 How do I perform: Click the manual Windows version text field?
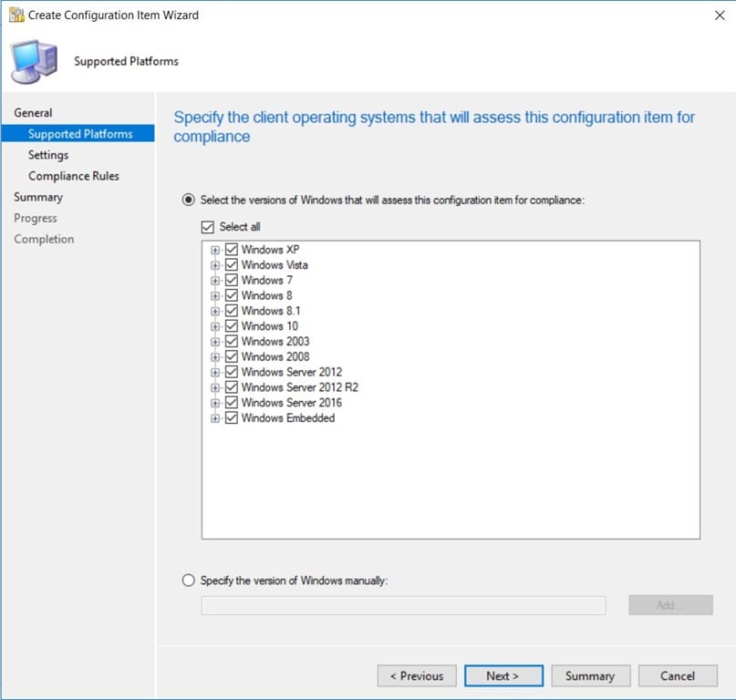(x=404, y=605)
